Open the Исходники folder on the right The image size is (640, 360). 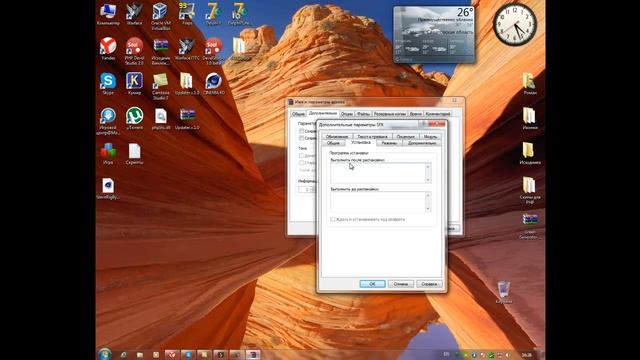(529, 153)
